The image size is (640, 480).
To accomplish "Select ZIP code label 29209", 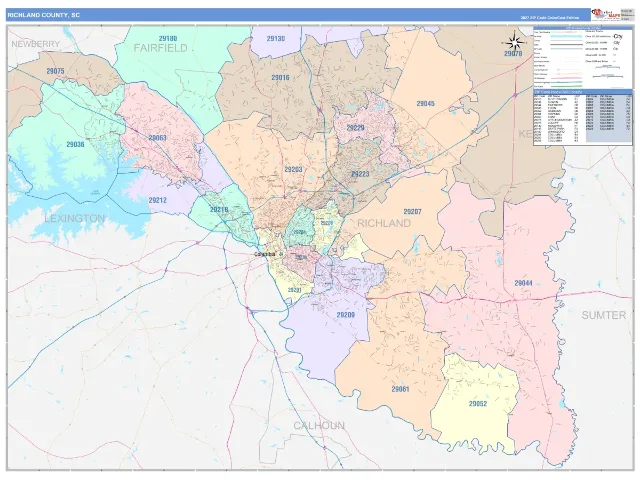I will pyautogui.click(x=345, y=315).
